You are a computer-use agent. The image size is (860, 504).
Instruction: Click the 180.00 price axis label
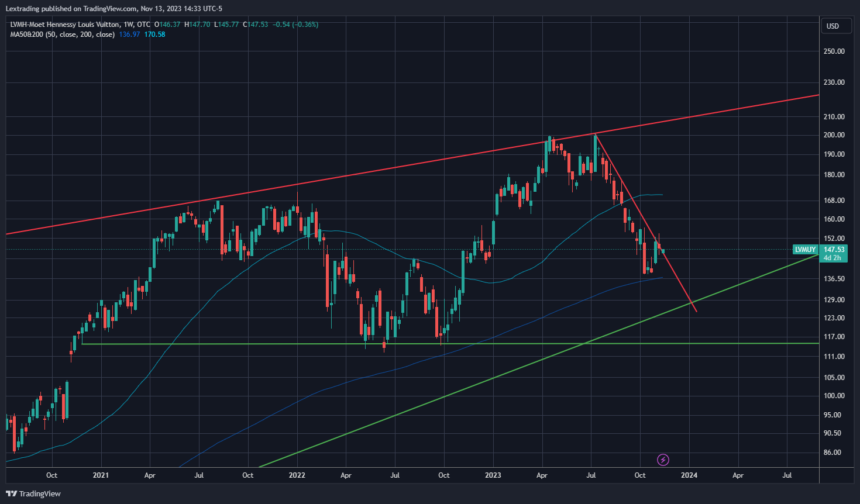[x=834, y=175]
